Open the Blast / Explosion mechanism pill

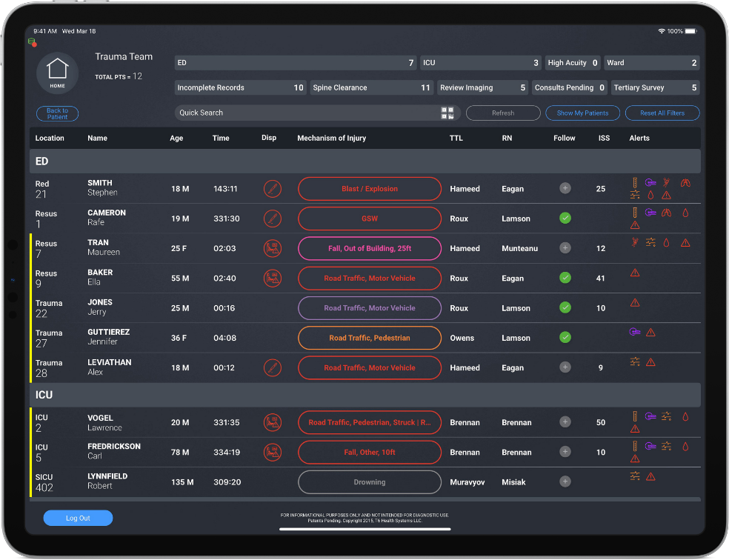(x=369, y=189)
